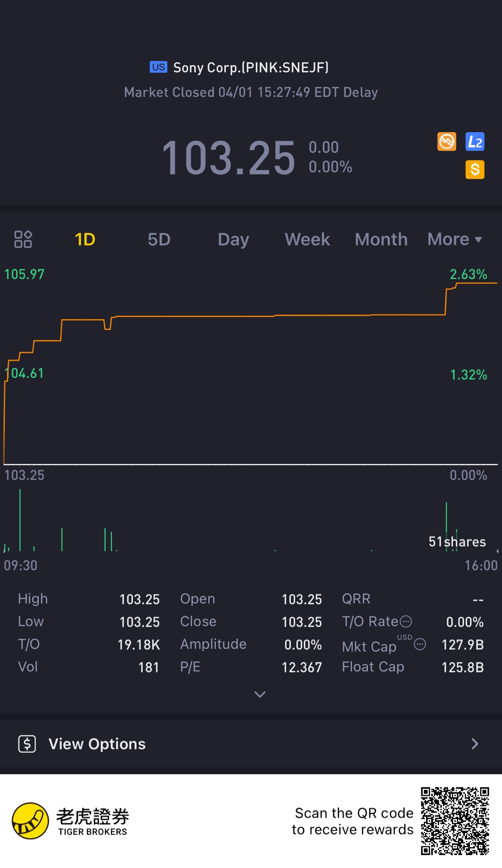The width and height of the screenshot is (502, 868).
Task: Select the Day chart tab
Action: pyautogui.click(x=233, y=240)
